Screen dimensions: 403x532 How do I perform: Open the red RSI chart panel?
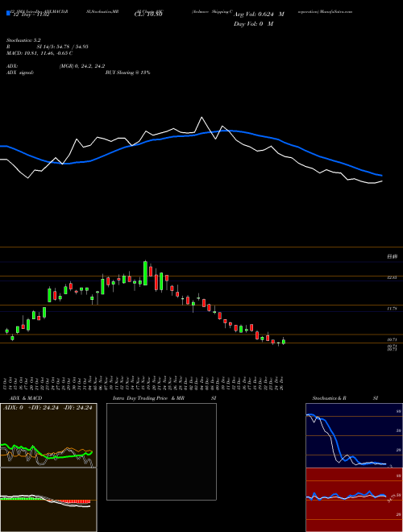(354, 500)
